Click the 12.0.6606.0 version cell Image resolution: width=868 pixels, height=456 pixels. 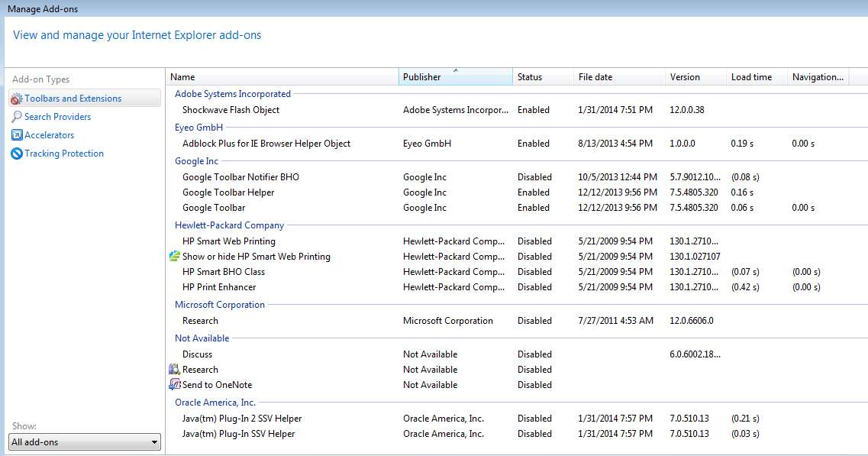coord(692,321)
